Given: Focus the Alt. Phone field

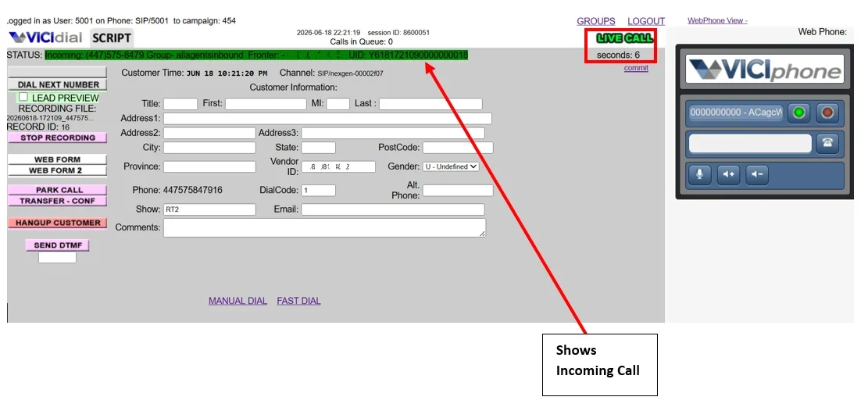Looking at the screenshot, I should (x=458, y=191).
